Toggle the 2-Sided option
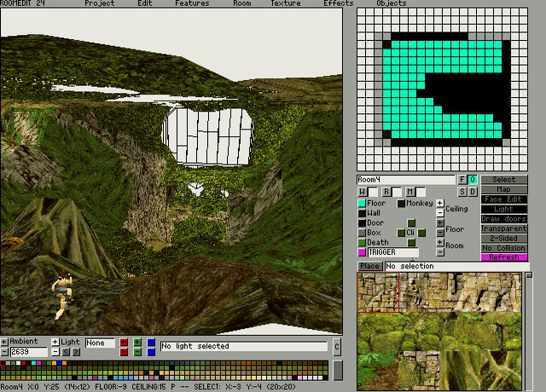 coord(504,238)
